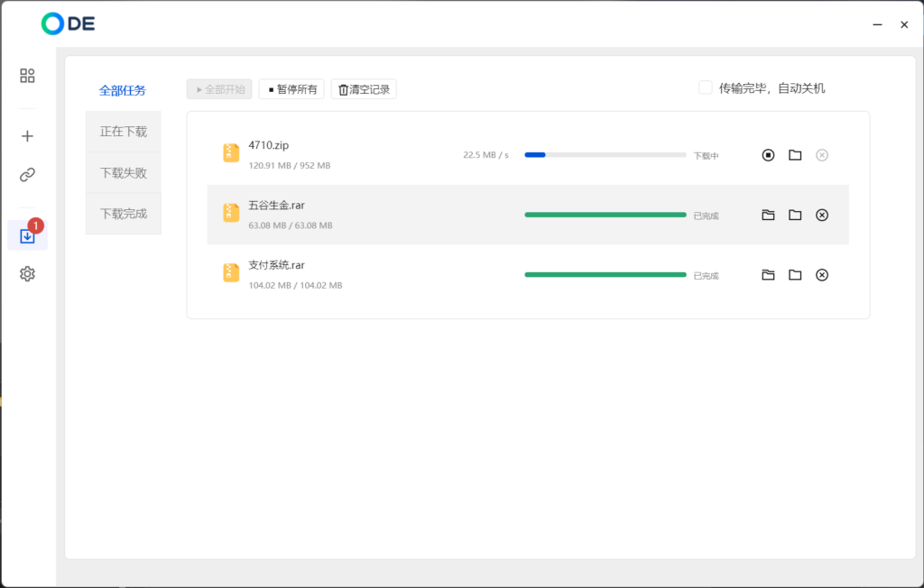
Task: Enable 传输完毕，自动关机 checkbox
Action: click(706, 87)
